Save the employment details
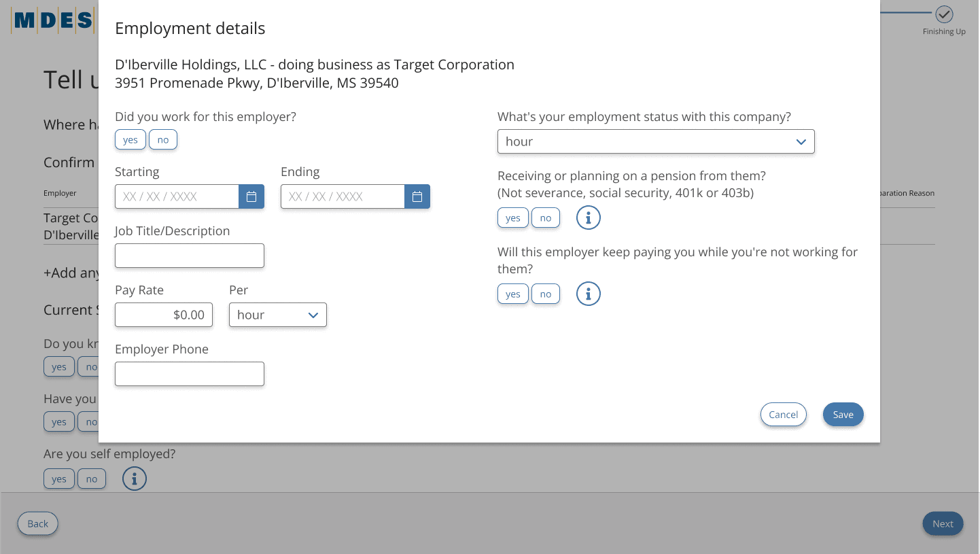The image size is (980, 554). coord(843,415)
